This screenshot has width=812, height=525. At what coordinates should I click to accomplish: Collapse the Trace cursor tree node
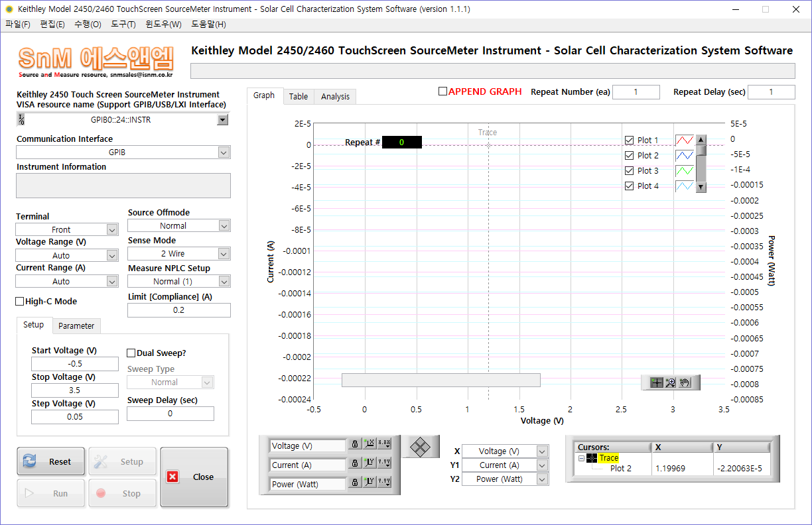(581, 458)
